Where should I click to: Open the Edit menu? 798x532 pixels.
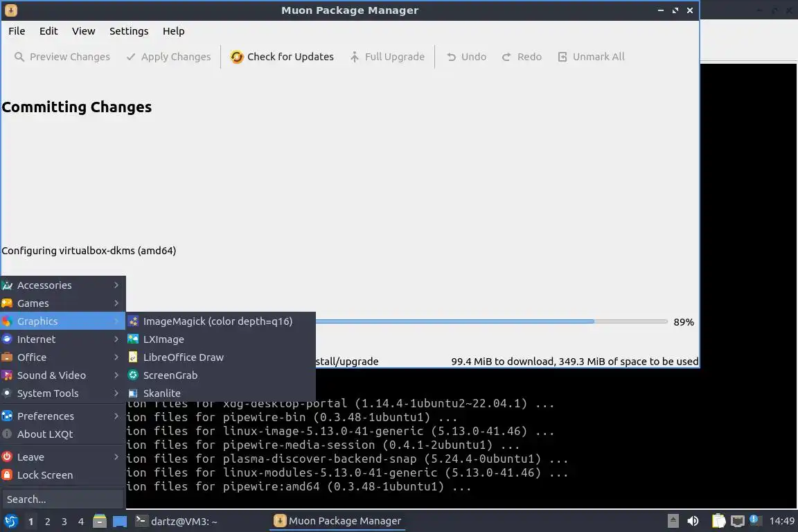pyautogui.click(x=48, y=31)
